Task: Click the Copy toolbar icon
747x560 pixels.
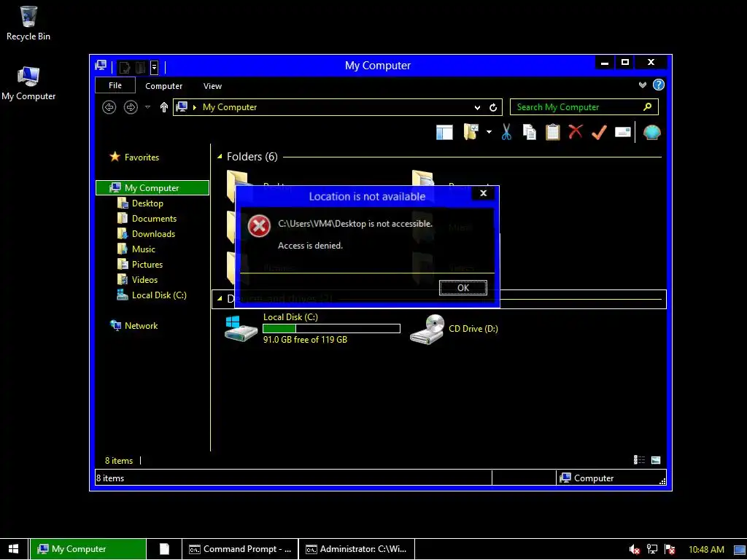Action: click(x=530, y=132)
